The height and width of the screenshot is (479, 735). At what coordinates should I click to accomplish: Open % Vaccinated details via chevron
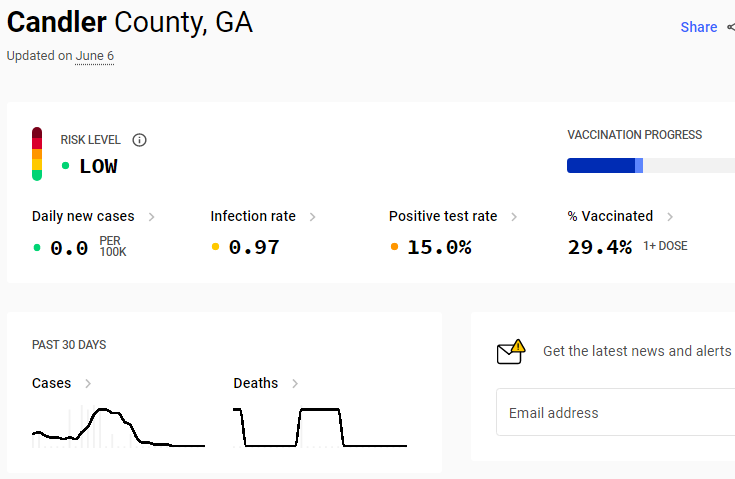click(670, 217)
